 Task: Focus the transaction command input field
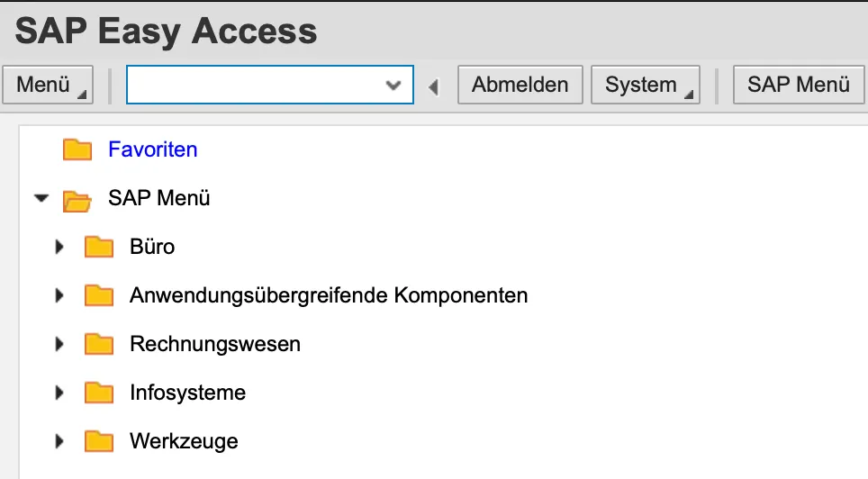252,86
